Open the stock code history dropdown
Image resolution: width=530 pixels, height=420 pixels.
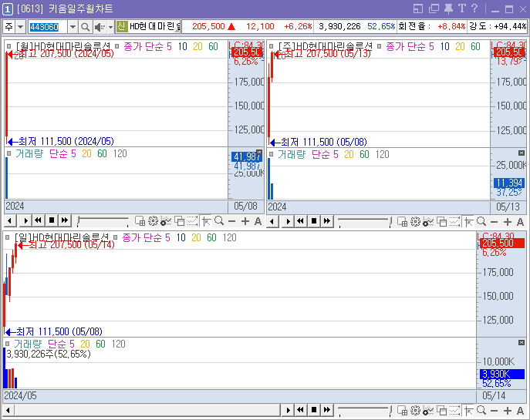73,27
